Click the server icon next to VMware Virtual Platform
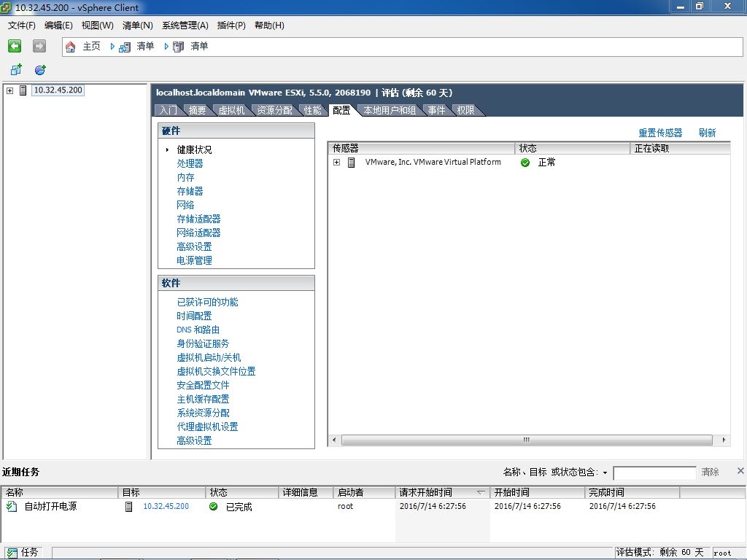This screenshot has height=560, width=747. tap(352, 163)
